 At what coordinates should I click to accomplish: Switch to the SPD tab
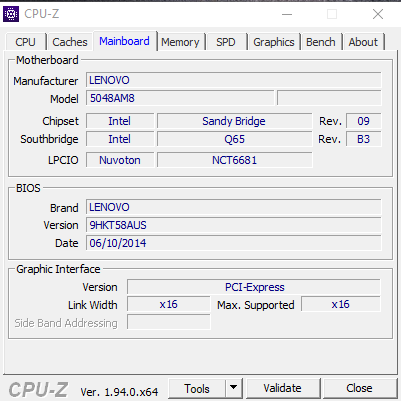pyautogui.click(x=226, y=42)
